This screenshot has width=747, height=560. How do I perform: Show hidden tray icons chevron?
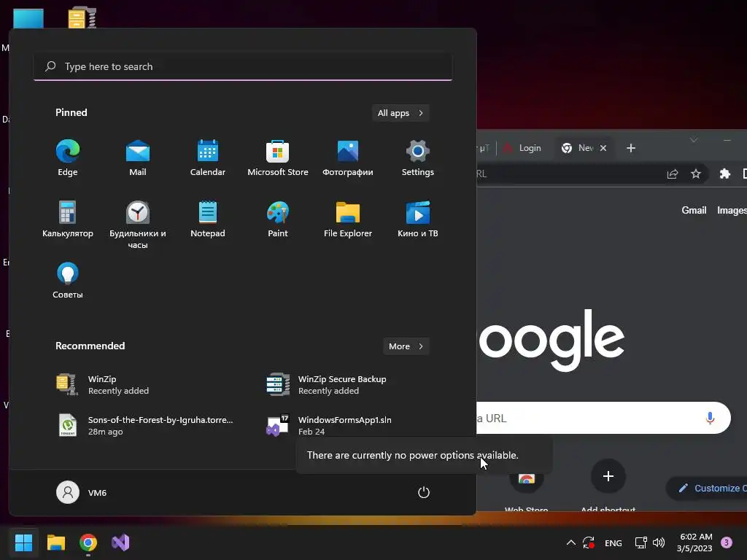(x=570, y=542)
